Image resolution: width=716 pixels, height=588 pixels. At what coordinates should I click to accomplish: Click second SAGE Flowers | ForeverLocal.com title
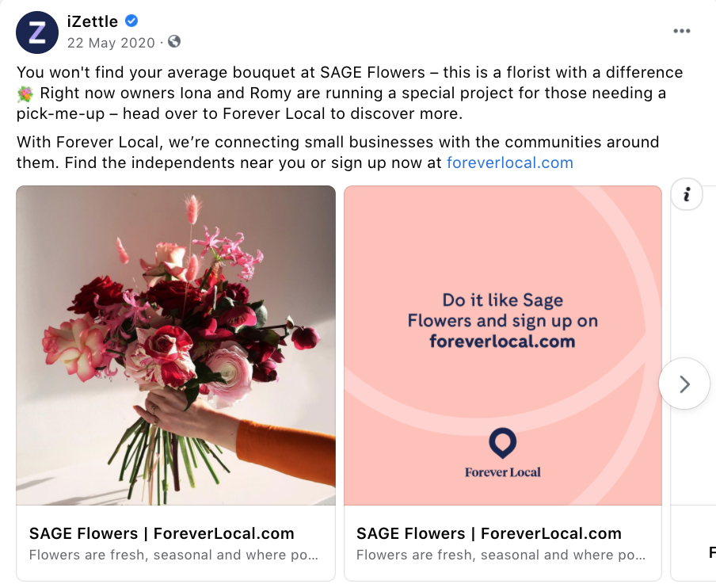tap(489, 533)
